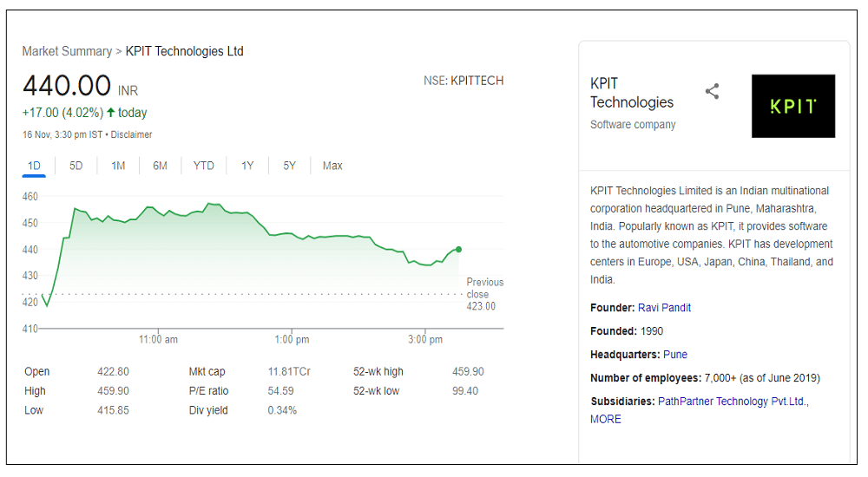Open the Market Summary breadcrumb link
868x477 pixels.
point(67,51)
